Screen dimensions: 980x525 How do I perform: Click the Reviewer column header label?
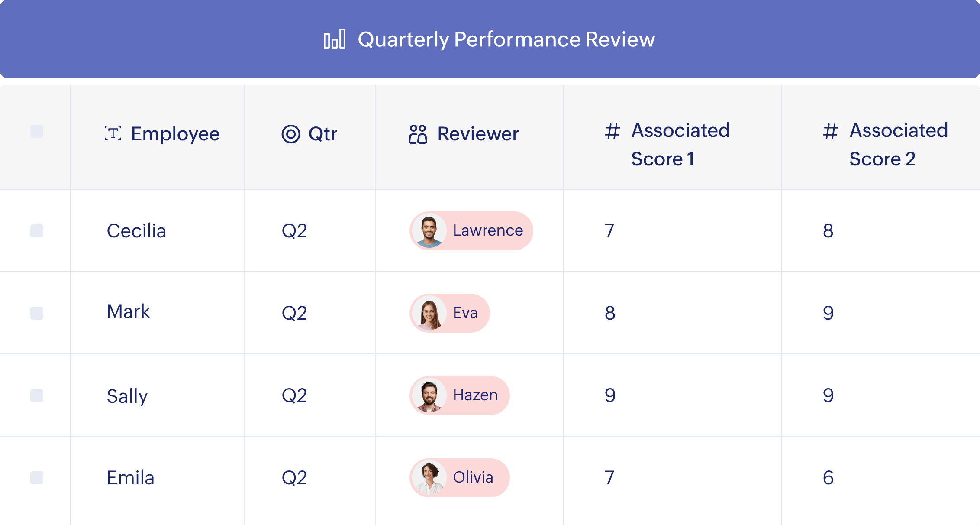click(x=478, y=134)
